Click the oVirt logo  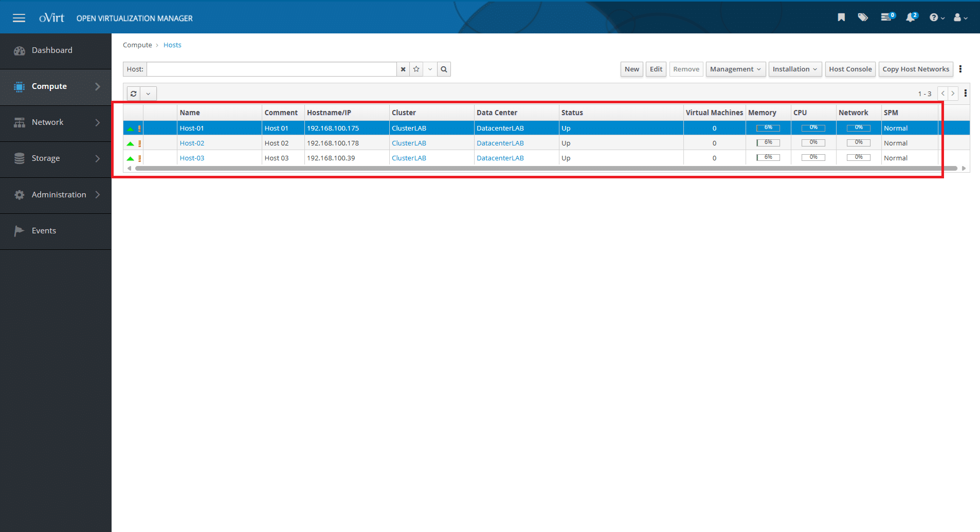pyautogui.click(x=51, y=18)
